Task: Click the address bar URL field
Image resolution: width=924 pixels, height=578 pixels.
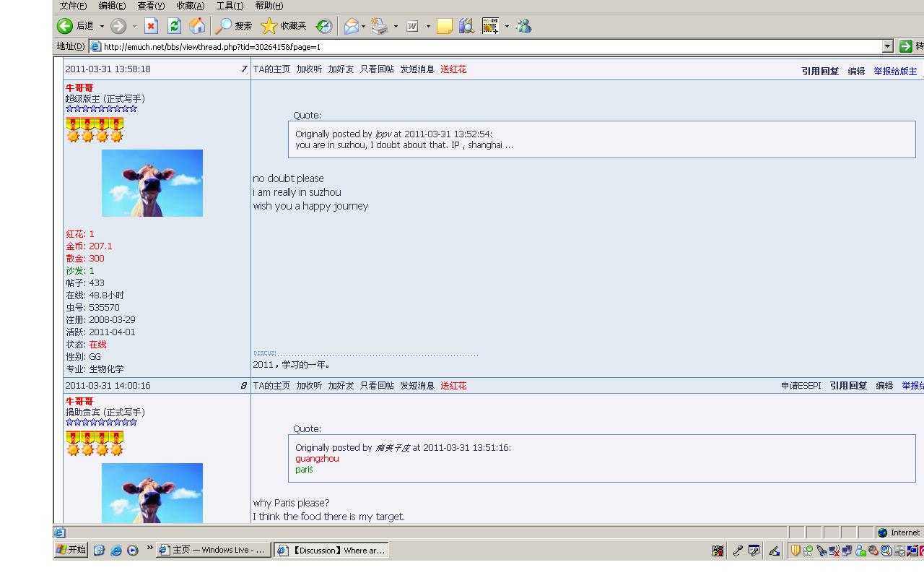Action: click(x=491, y=46)
